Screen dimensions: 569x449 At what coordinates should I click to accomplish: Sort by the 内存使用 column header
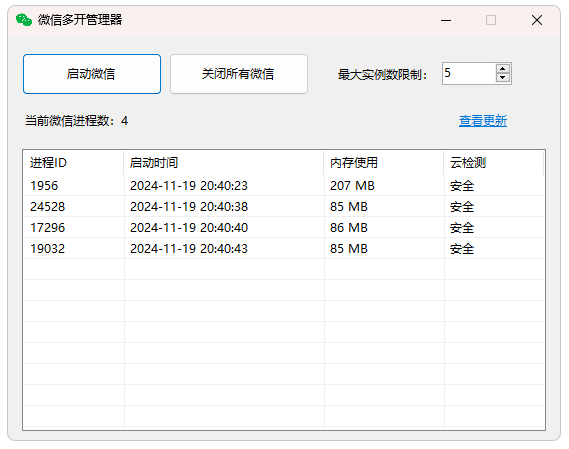(x=384, y=163)
